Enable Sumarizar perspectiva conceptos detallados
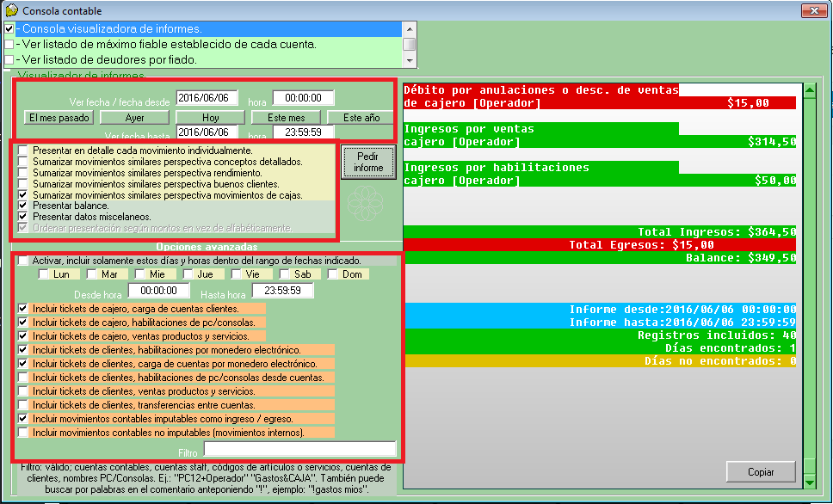This screenshot has height=504, width=833. coord(23,162)
